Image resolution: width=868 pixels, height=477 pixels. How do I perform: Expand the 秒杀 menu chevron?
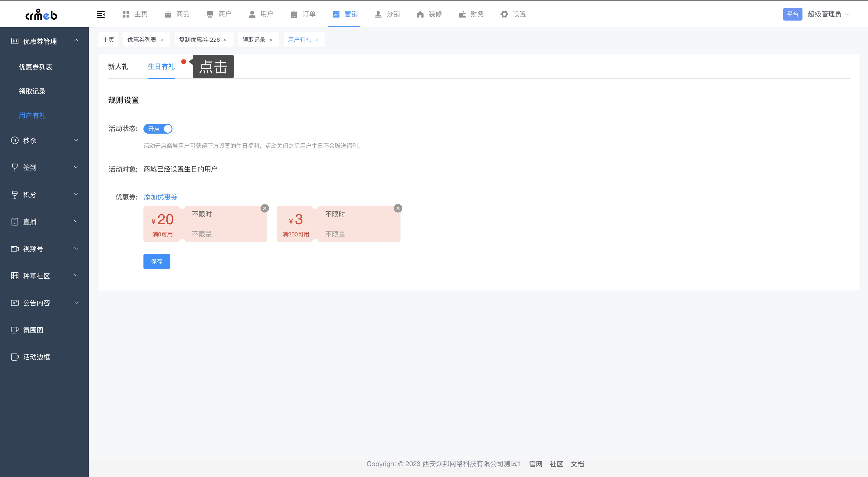[76, 140]
